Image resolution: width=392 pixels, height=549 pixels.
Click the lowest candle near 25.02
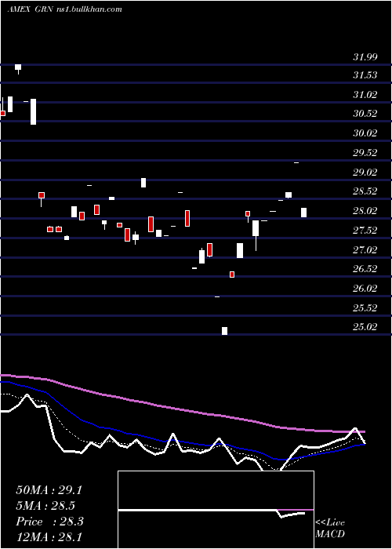pyautogui.click(x=224, y=331)
